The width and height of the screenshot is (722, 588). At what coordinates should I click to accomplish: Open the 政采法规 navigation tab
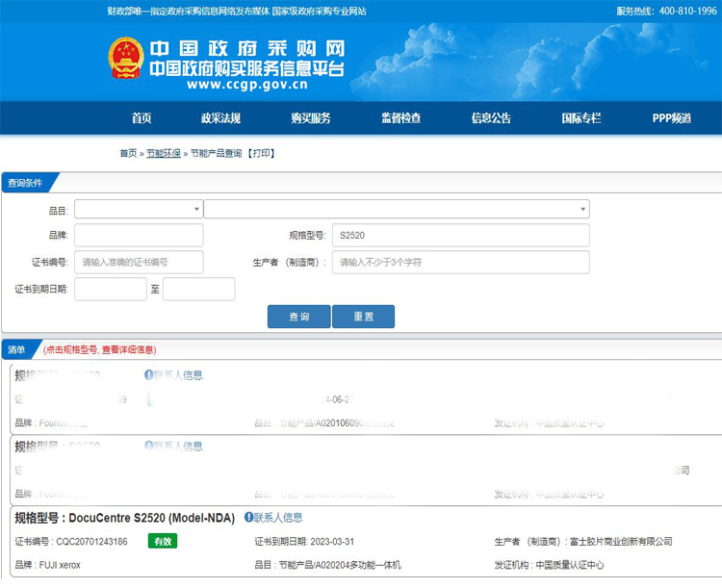coord(221,118)
